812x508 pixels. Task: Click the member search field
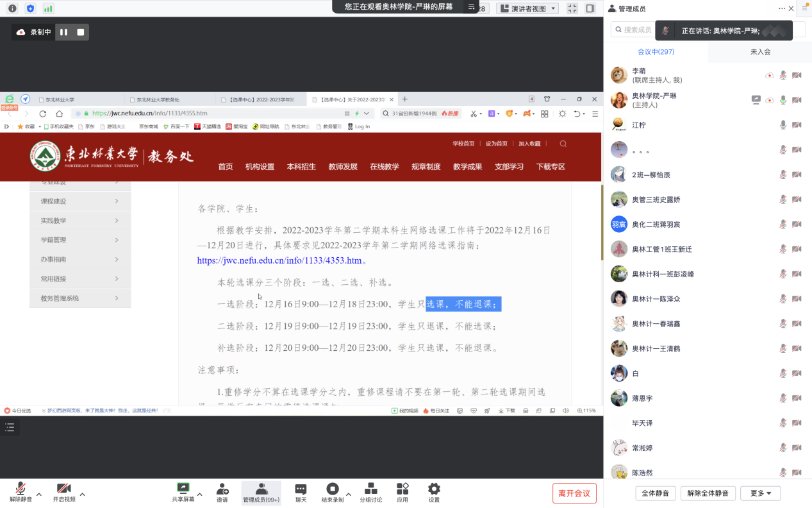(634, 30)
